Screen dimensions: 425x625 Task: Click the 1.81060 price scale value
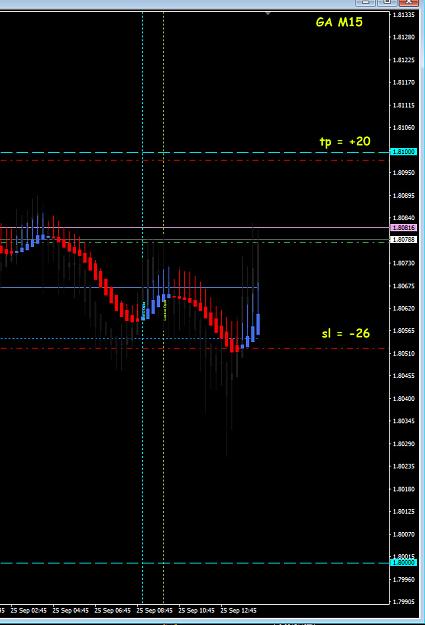point(404,128)
